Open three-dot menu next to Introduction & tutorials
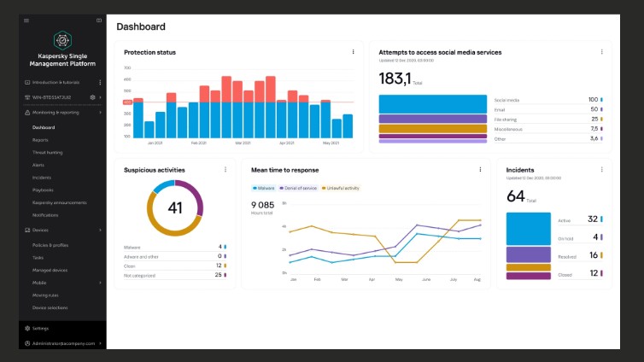This screenshot has height=362, width=644. pyautogui.click(x=100, y=83)
